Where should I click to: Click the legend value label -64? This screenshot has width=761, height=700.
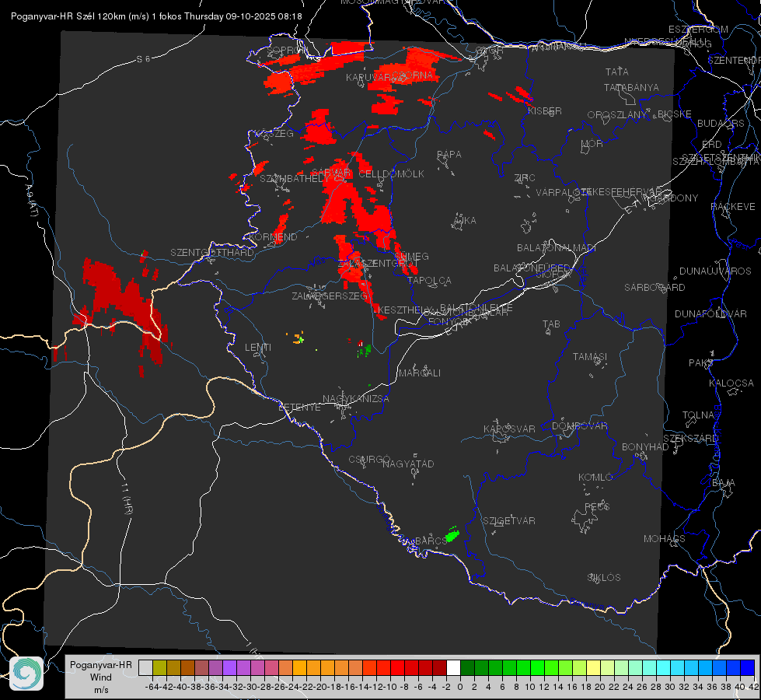tap(152, 687)
